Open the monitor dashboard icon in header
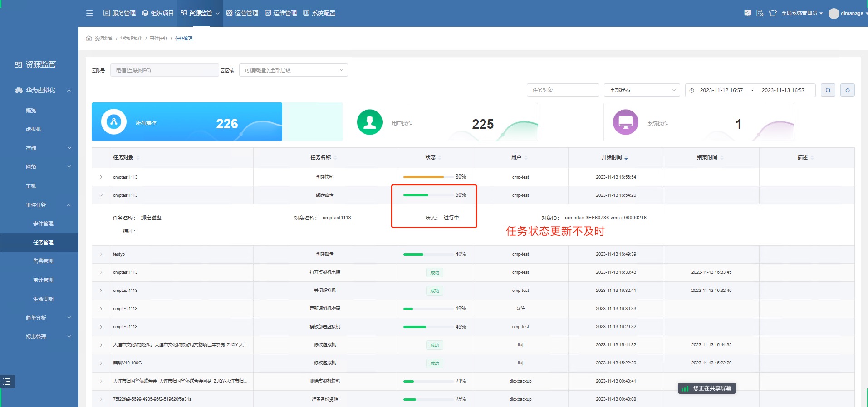This screenshot has height=407, width=868. [x=748, y=13]
